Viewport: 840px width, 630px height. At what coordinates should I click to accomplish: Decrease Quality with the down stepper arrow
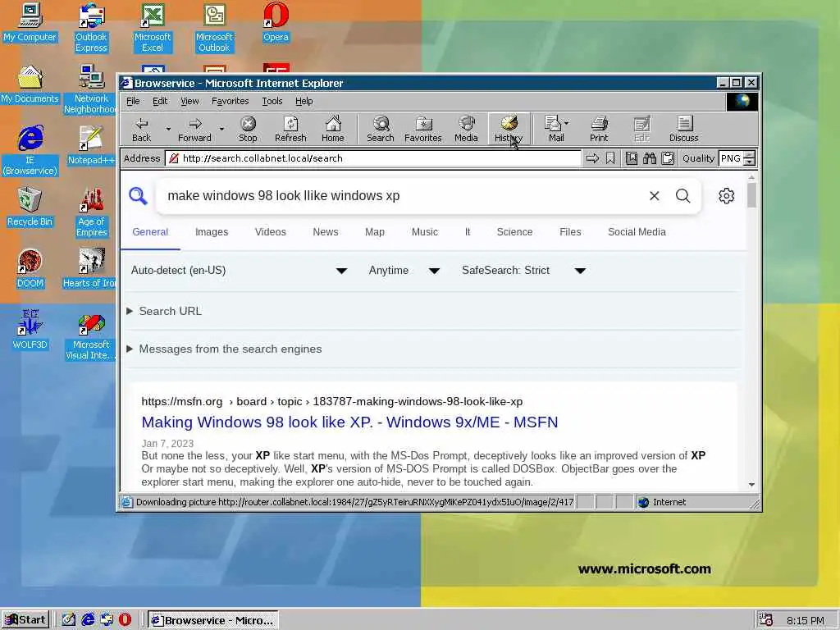750,162
